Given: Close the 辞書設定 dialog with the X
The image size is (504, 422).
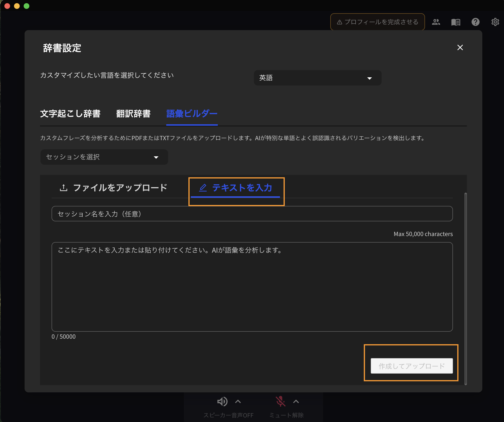Looking at the screenshot, I should 460,47.
